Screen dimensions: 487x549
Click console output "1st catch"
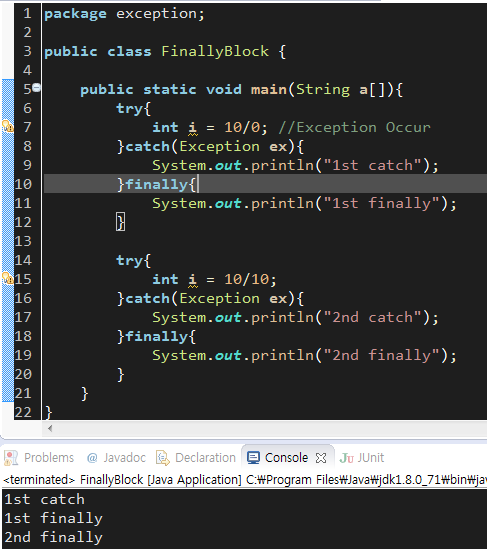click(x=44, y=499)
